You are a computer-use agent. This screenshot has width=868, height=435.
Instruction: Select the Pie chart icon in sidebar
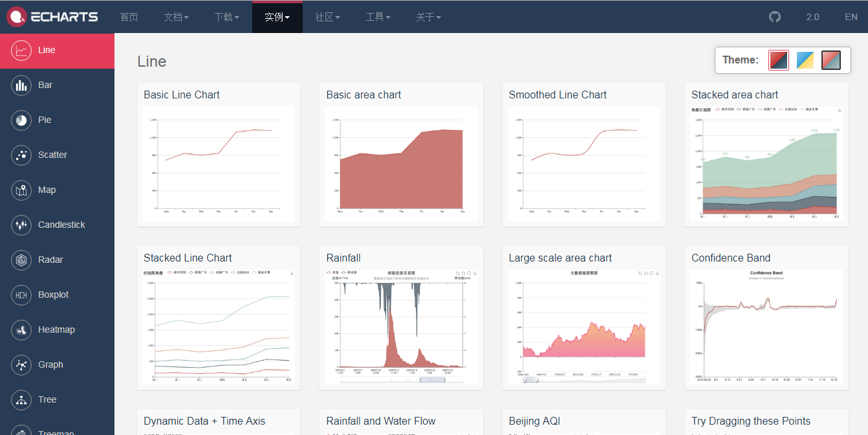tap(21, 120)
